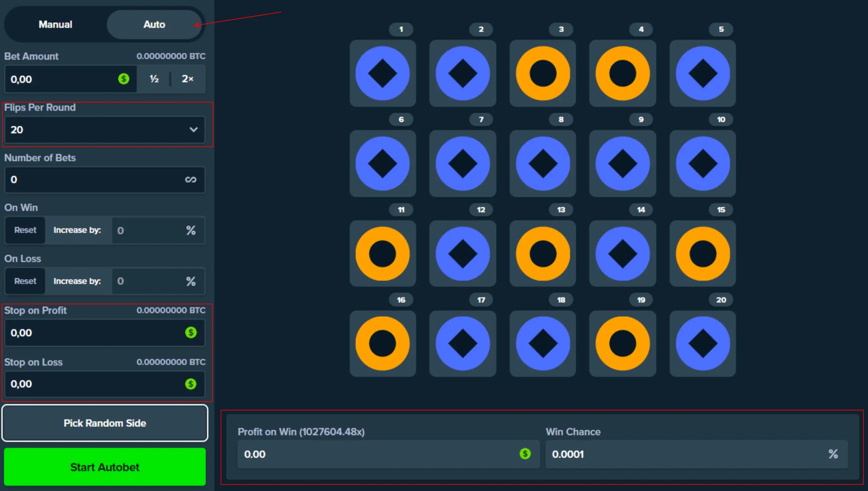The width and height of the screenshot is (868, 491).
Task: Click the Profit on Win field
Action: 389,454
